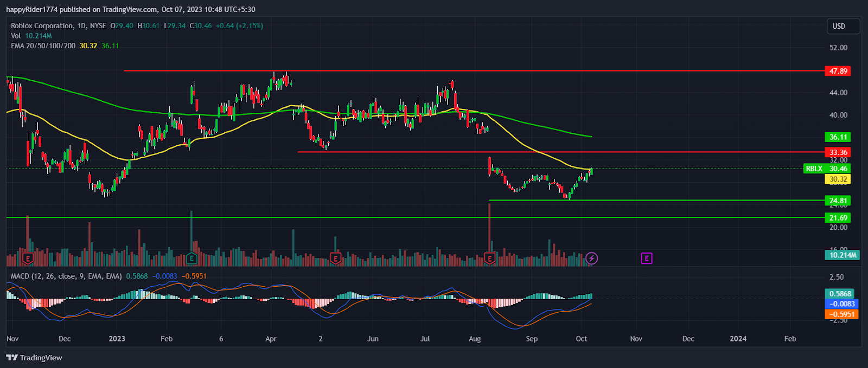Select the green 36.11 EMA price label
Image resolution: width=868 pixels, height=368 pixels.
click(838, 137)
